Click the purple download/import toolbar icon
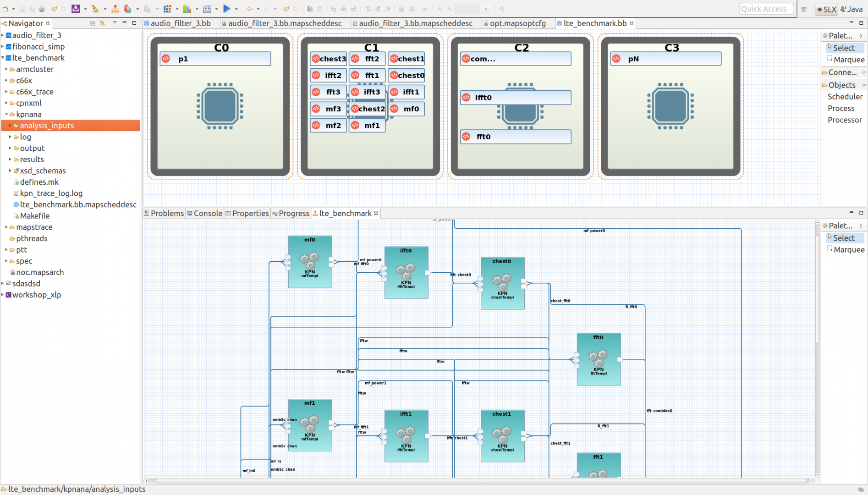 [76, 9]
